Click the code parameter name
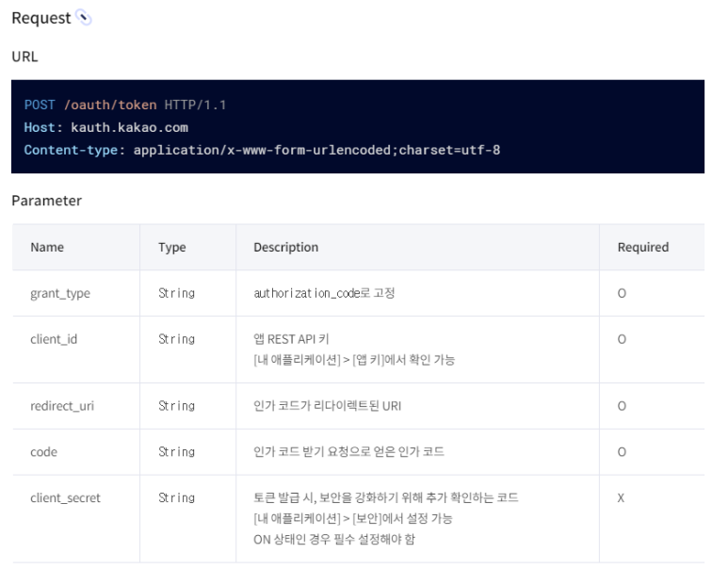728x569 pixels. (43, 452)
